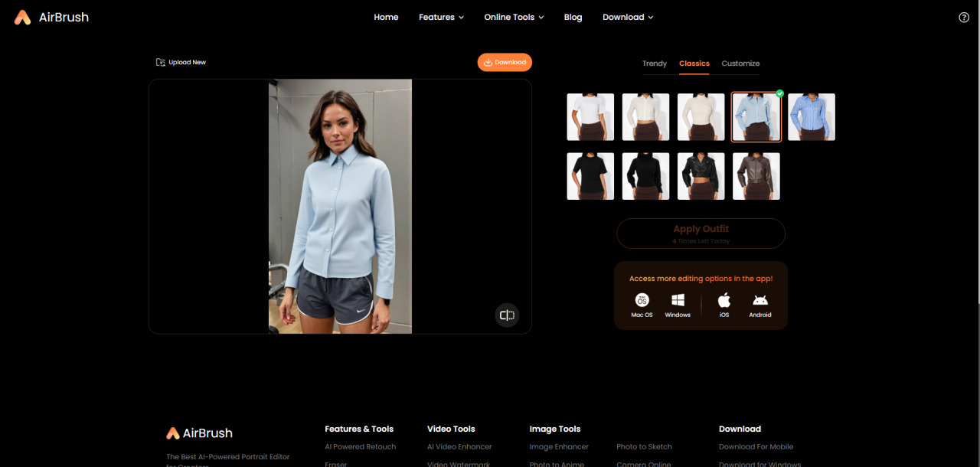Open the Online Tools dropdown
This screenshot has height=467, width=980.
coord(513,17)
